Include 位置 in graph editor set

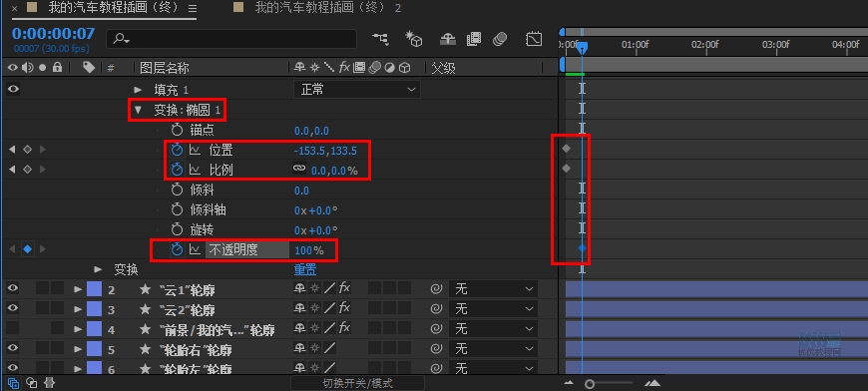(195, 150)
